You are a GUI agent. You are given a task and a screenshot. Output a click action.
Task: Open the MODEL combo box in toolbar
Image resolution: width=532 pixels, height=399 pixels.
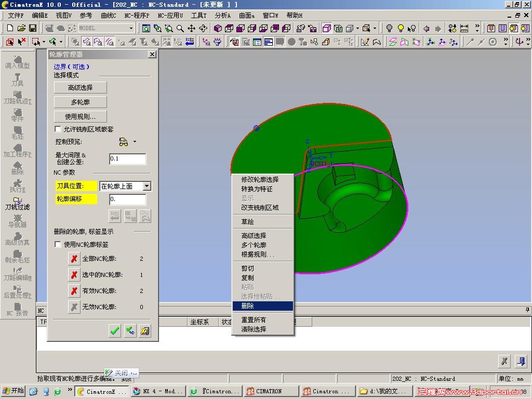(x=106, y=28)
